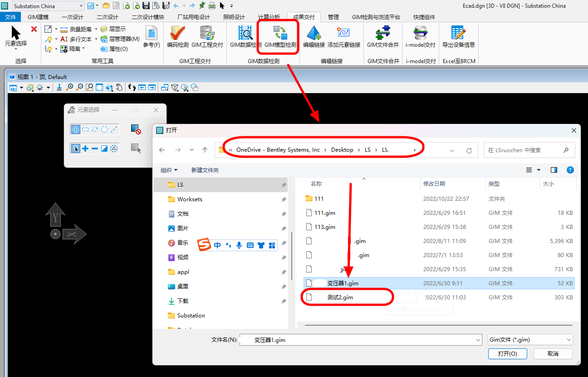588x377 pixels.
Task: Open the Substation China workspace dropdown
Action: pos(81,6)
